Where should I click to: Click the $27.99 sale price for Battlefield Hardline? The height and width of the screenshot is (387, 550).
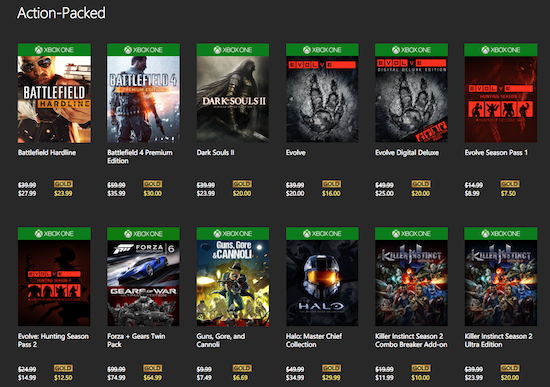point(27,193)
